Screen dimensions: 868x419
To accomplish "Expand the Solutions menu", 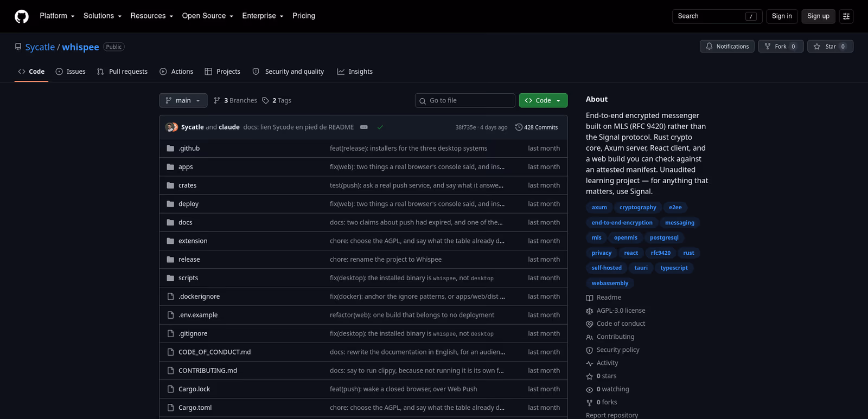I will tap(103, 16).
